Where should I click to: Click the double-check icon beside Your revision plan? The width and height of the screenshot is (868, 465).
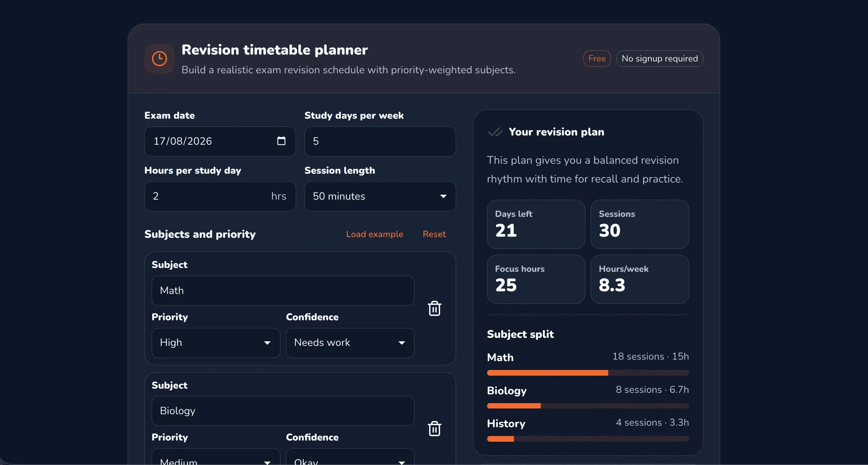click(x=495, y=132)
